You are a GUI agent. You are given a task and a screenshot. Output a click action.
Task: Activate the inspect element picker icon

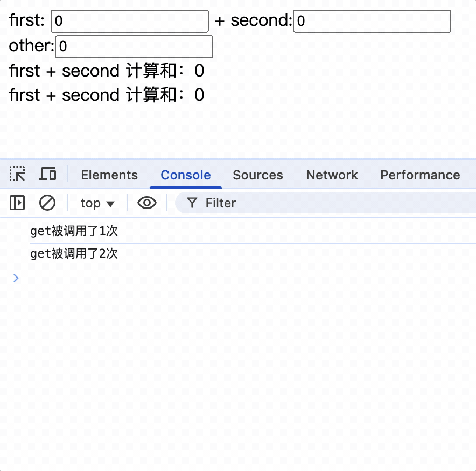[17, 174]
